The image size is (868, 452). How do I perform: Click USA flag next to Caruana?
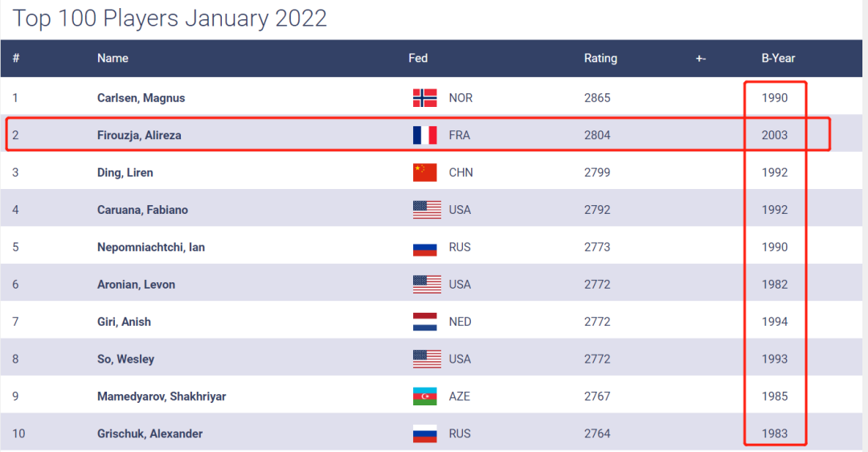[427, 210]
